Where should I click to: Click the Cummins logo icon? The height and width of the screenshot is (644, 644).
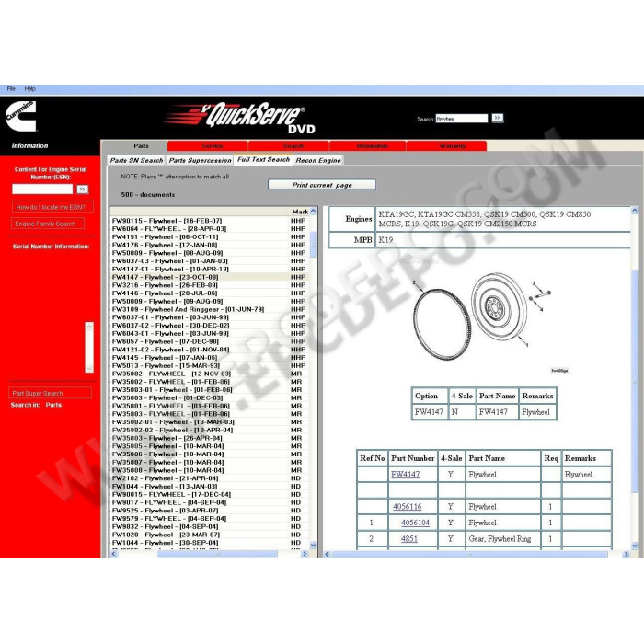click(x=21, y=116)
